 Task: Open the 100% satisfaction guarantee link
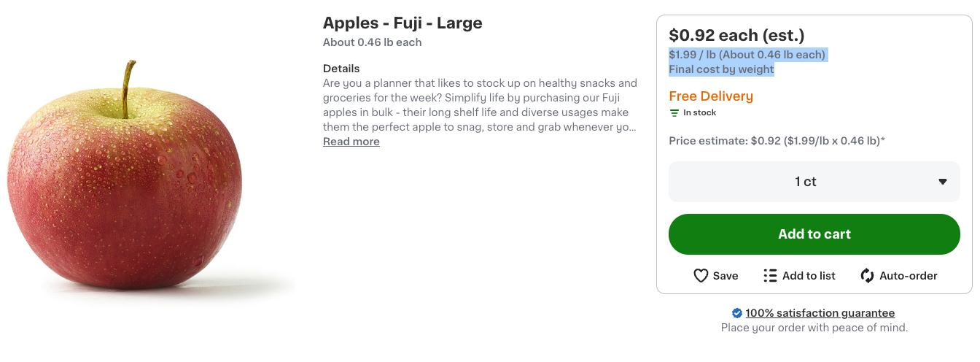[x=820, y=313]
